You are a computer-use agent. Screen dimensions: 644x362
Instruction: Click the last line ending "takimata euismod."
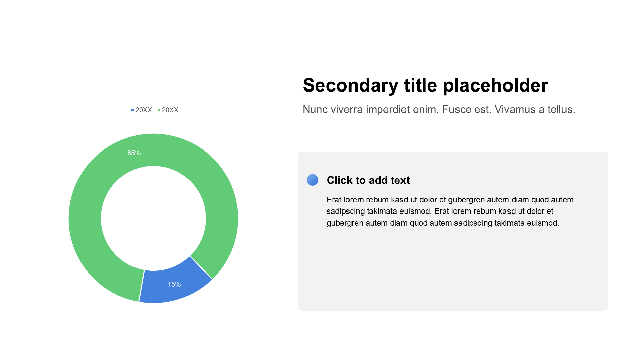click(x=443, y=223)
